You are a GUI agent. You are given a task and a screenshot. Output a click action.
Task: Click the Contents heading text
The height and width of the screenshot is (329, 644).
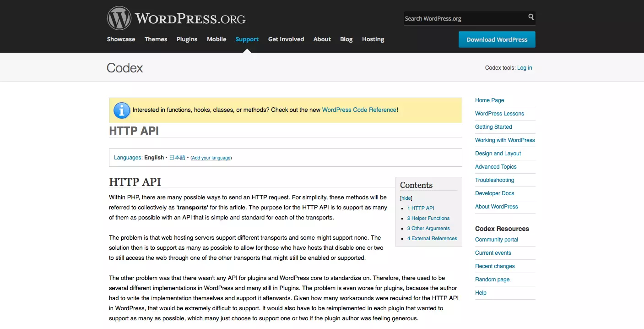pos(416,185)
